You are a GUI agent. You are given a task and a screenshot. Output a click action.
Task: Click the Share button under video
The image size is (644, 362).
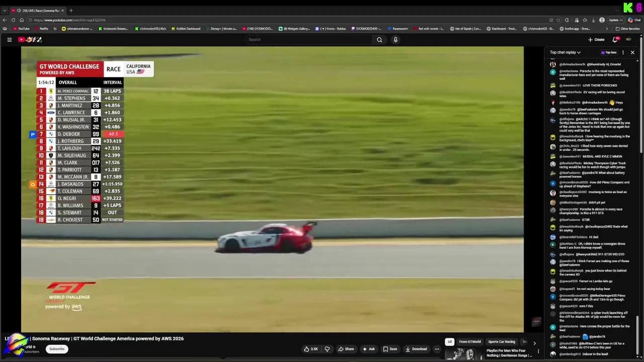point(346,349)
